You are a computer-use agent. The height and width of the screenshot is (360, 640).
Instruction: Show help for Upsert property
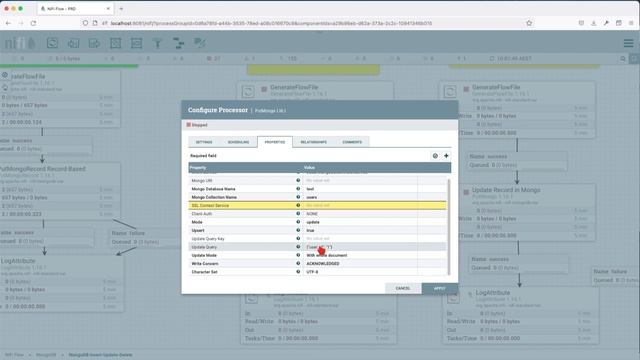point(298,230)
